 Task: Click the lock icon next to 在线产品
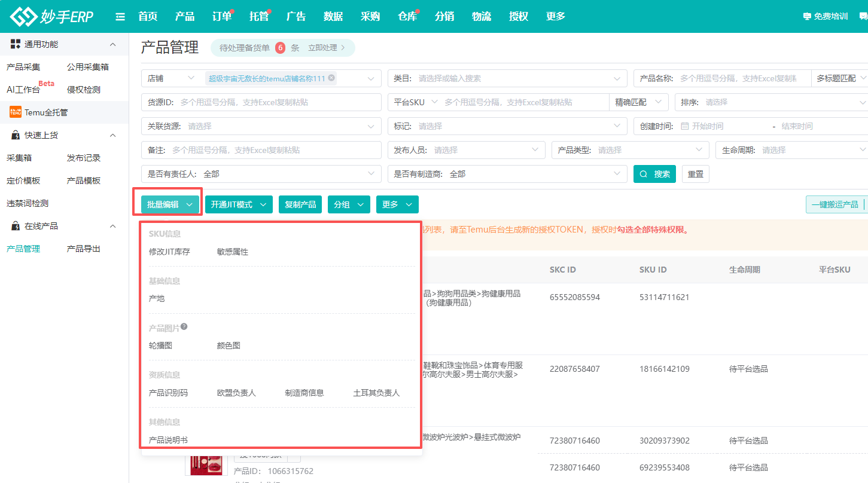[15, 225]
